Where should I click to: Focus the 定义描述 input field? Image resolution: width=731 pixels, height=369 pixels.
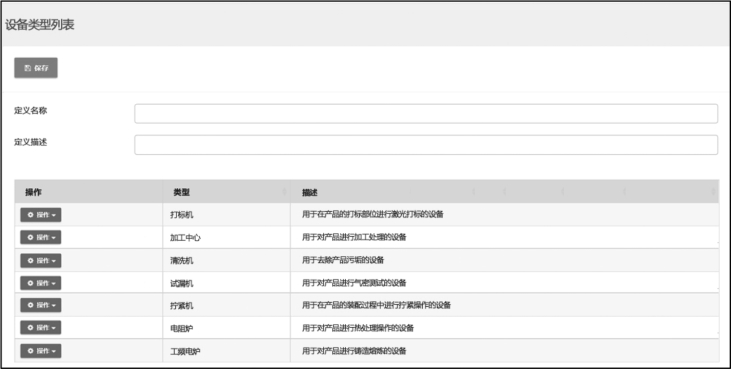click(x=426, y=145)
